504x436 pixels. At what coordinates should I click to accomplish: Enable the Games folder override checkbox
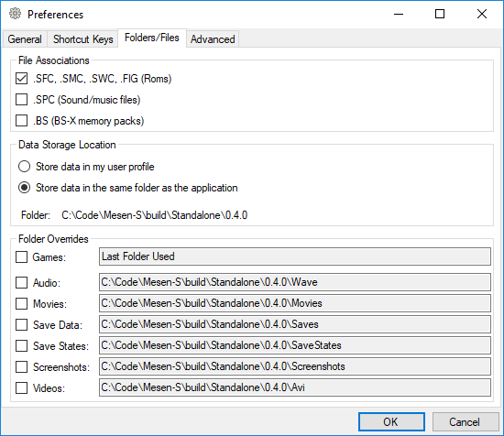tap(22, 257)
